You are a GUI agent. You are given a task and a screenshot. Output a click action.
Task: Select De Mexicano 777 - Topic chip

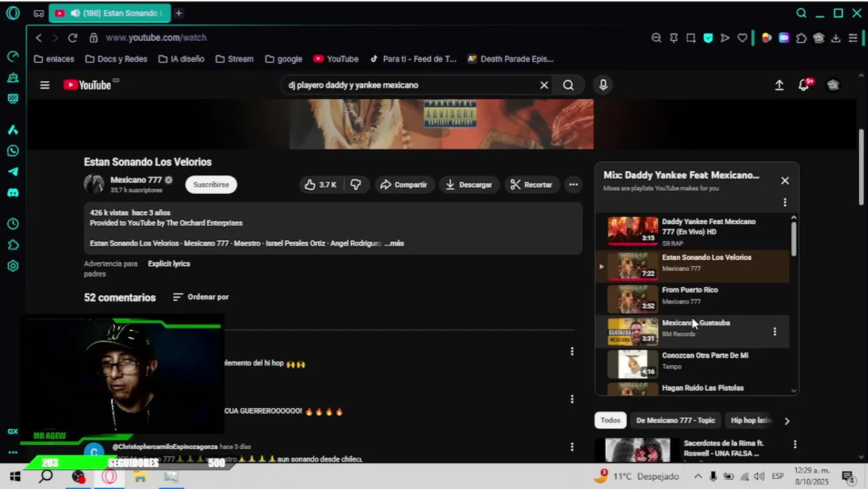click(676, 420)
